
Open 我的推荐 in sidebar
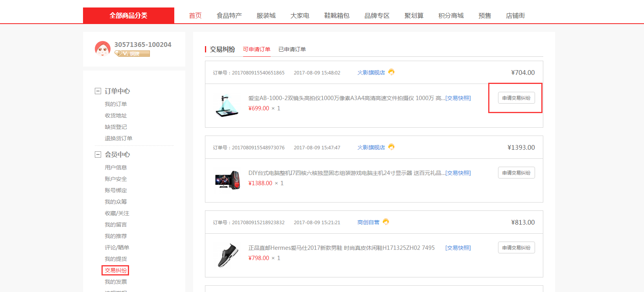coord(116,236)
